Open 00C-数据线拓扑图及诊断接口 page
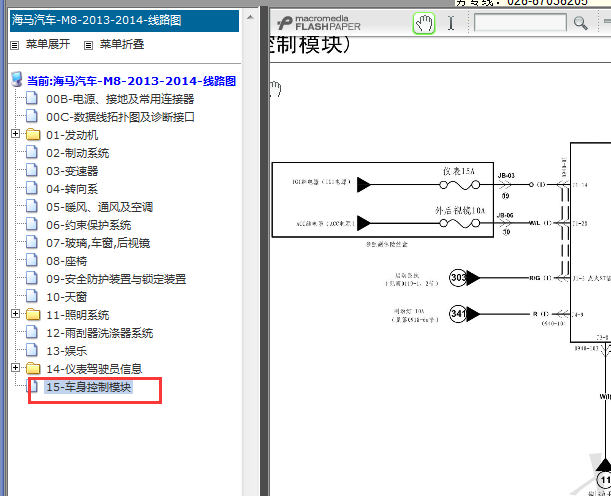The width and height of the screenshot is (611, 496). [x=120, y=117]
